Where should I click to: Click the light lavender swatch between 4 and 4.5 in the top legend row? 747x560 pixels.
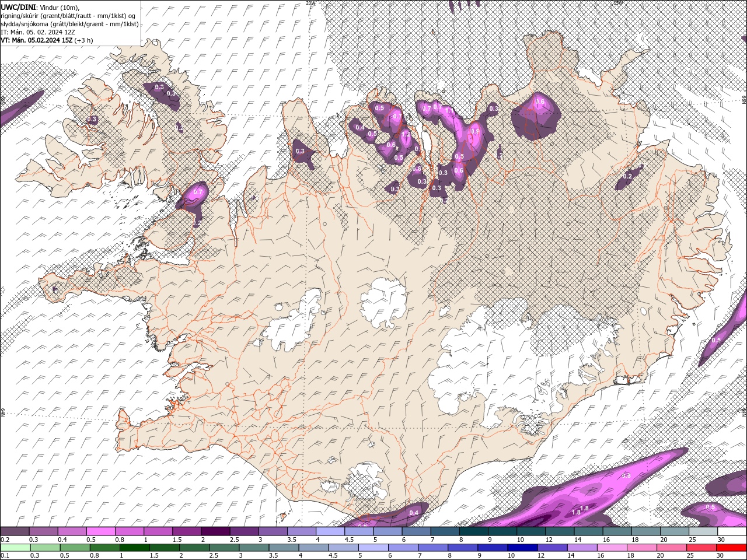click(330, 531)
